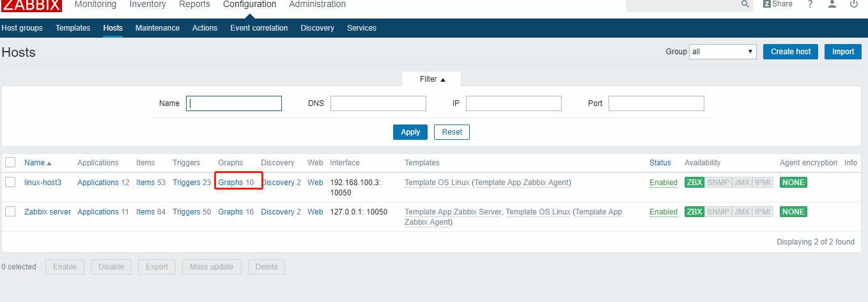Screen dimensions: 868x302
Task: Go to Actions submenu
Action: tap(205, 28)
